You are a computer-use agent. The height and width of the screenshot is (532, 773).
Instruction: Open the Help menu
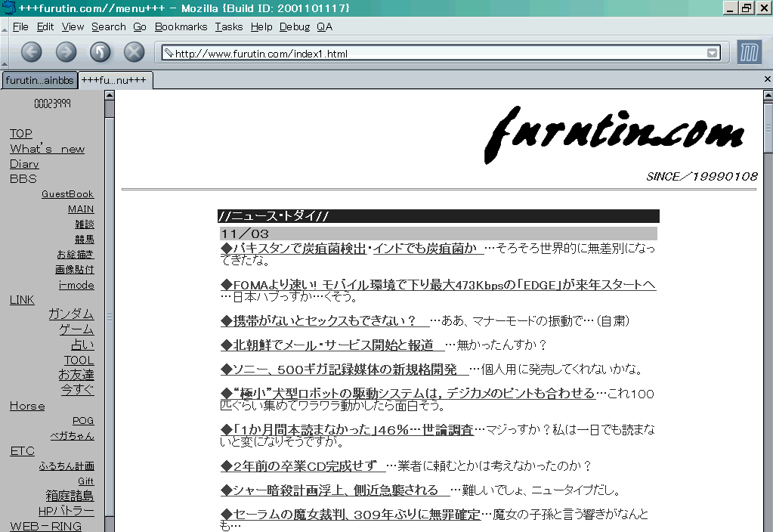(261, 26)
